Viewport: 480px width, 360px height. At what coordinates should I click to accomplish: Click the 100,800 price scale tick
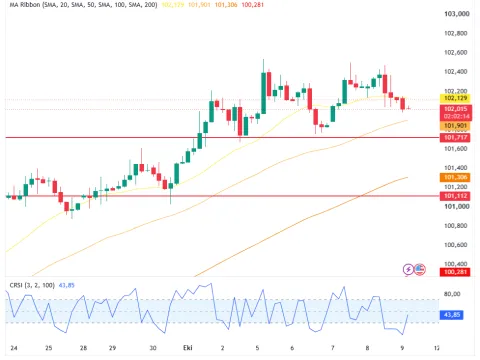[456, 226]
